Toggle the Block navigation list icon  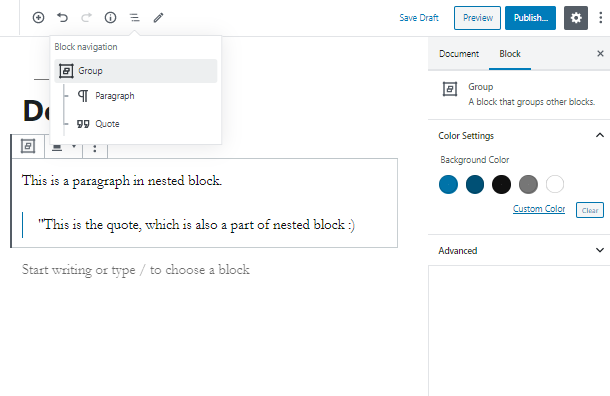tap(135, 18)
